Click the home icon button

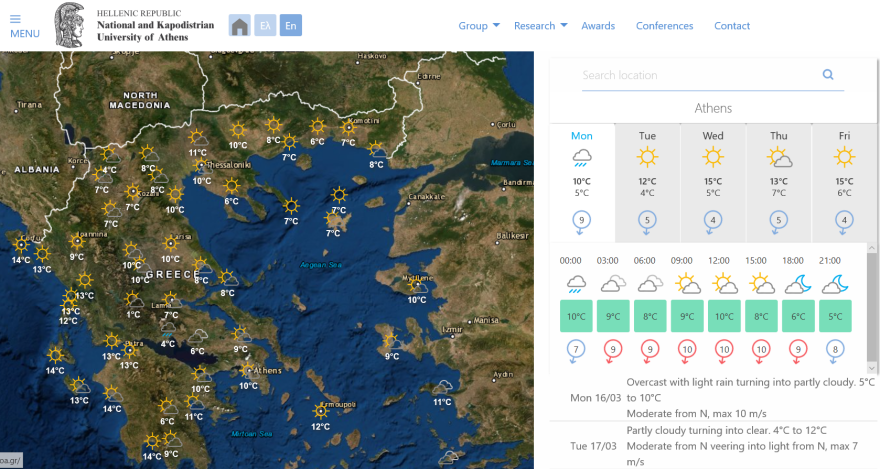coord(239,26)
